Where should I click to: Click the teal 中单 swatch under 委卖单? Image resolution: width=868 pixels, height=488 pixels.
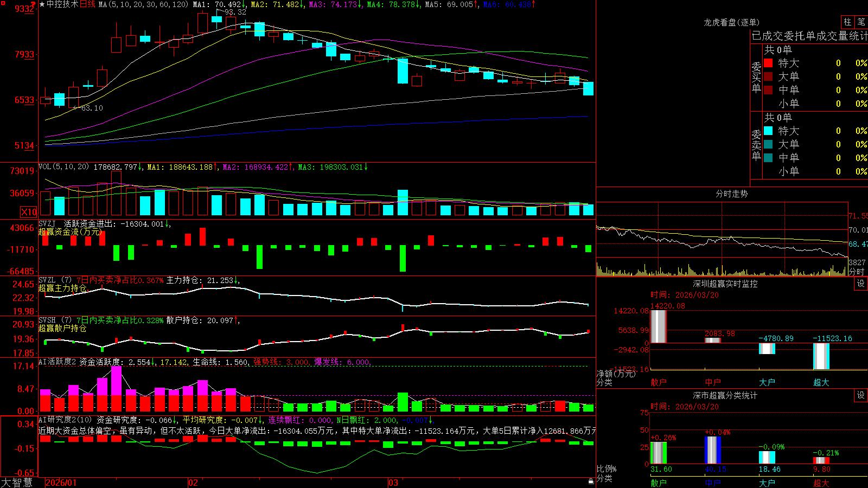pos(768,158)
